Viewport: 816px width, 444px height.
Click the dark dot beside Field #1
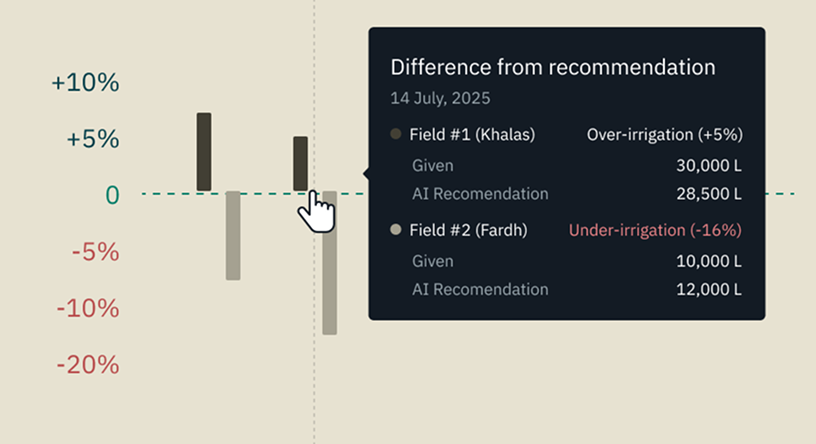pyautogui.click(x=396, y=134)
